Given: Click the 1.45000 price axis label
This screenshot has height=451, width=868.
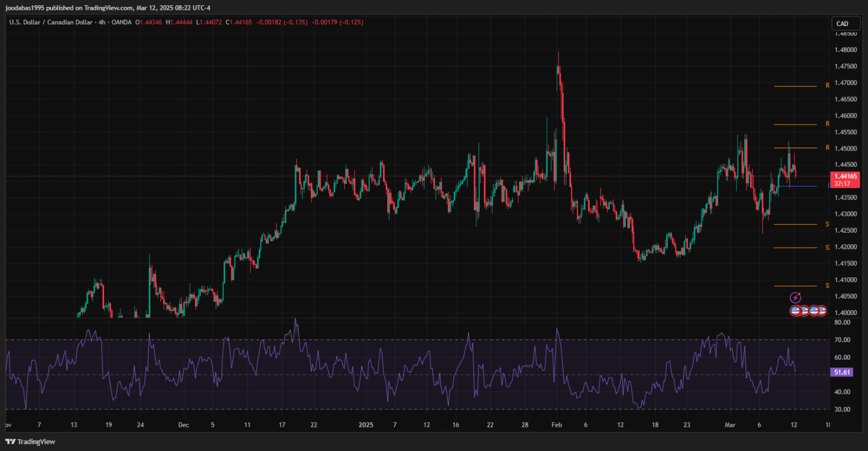Looking at the screenshot, I should 845,148.
